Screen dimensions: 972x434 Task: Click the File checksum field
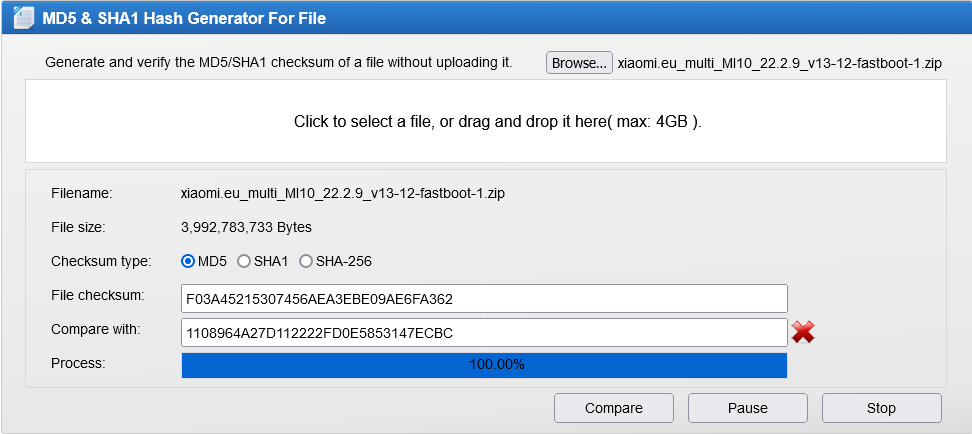tap(484, 299)
